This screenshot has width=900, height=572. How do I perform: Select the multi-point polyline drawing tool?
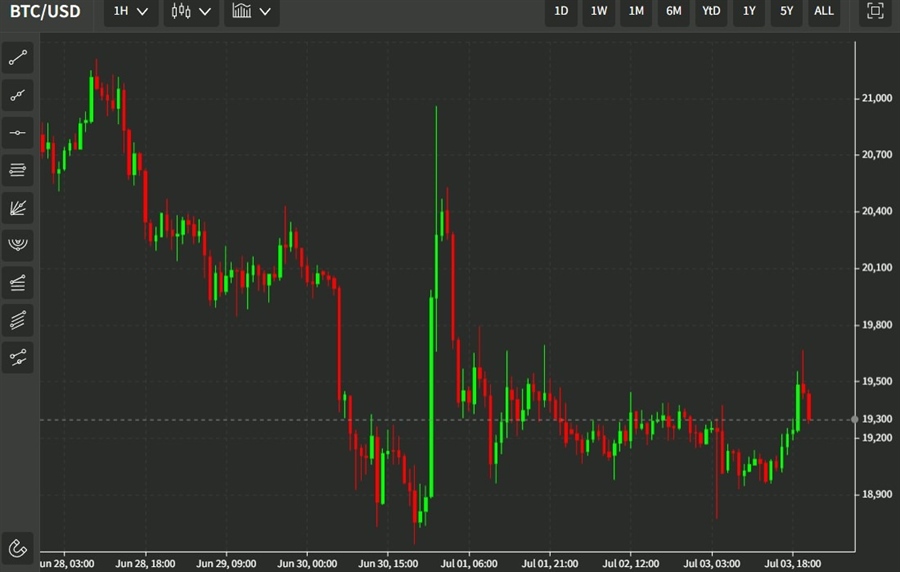18,95
